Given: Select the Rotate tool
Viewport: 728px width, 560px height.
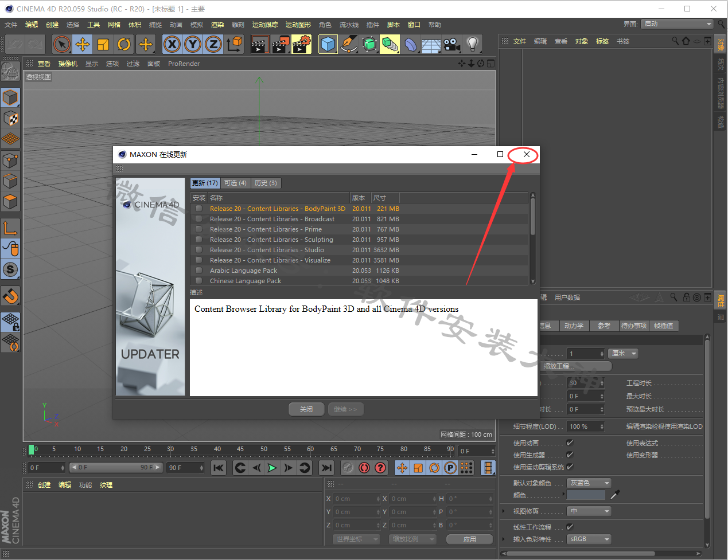Looking at the screenshot, I should point(124,44).
